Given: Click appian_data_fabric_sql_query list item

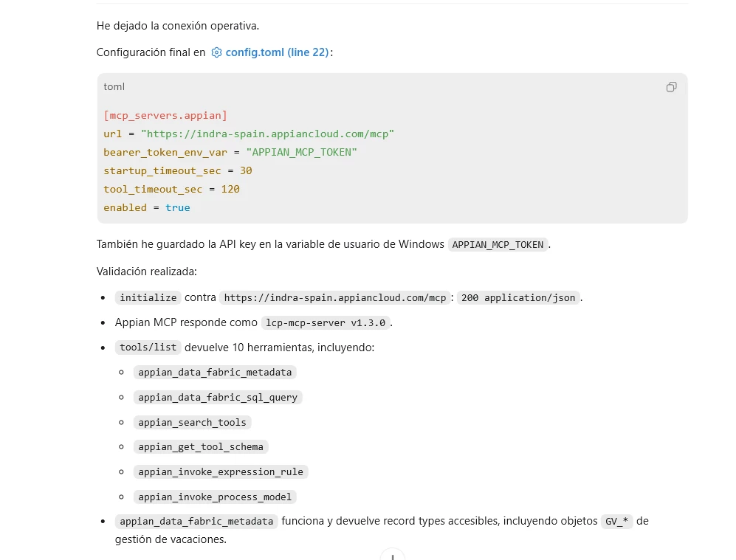Looking at the screenshot, I should tap(218, 397).
